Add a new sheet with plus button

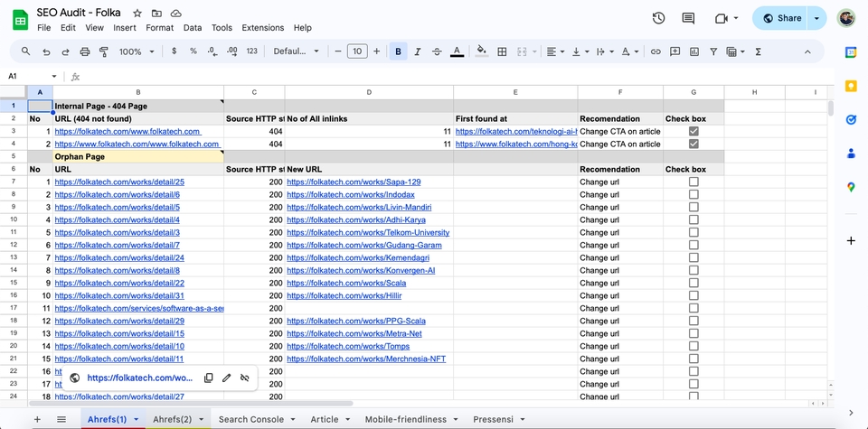pyautogui.click(x=38, y=420)
